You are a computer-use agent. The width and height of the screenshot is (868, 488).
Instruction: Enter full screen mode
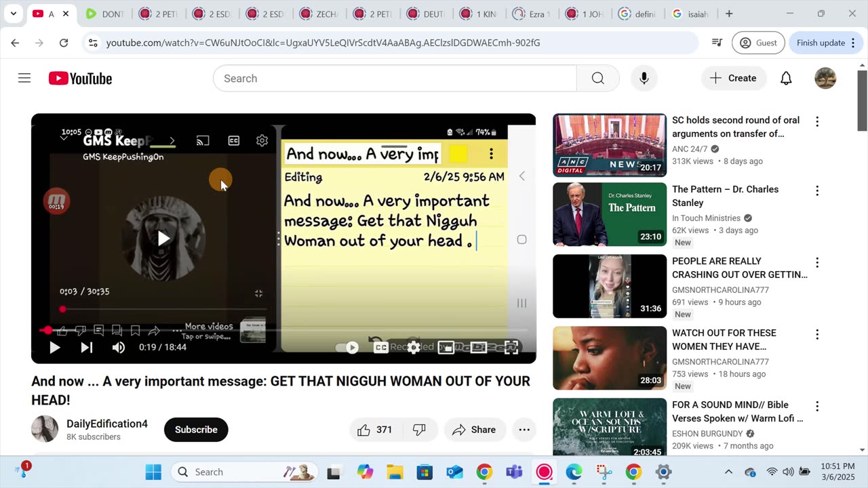(x=511, y=348)
